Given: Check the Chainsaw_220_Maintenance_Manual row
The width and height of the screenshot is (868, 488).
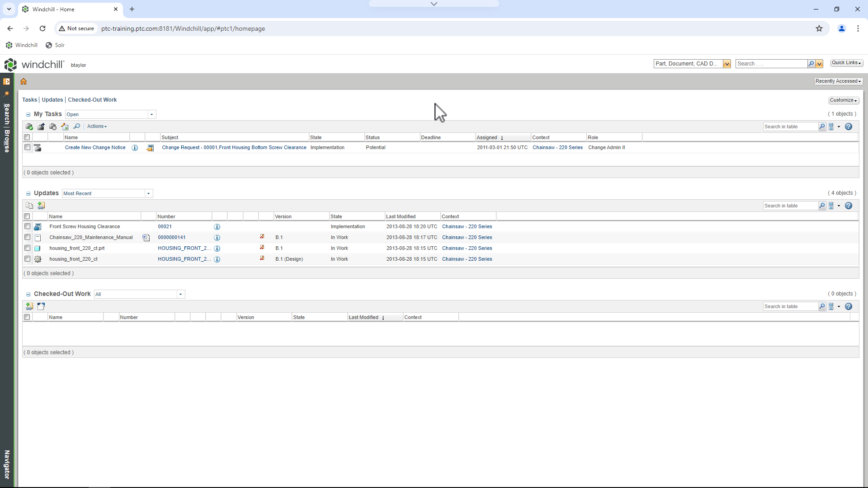Looking at the screenshot, I should (x=27, y=237).
